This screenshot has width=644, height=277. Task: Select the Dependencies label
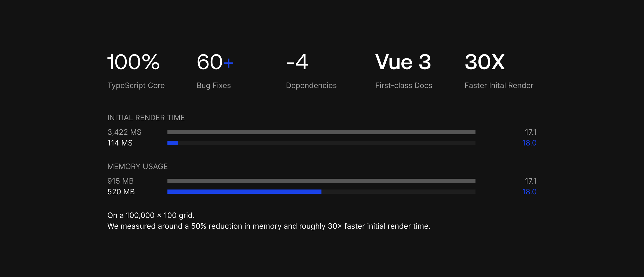point(311,85)
